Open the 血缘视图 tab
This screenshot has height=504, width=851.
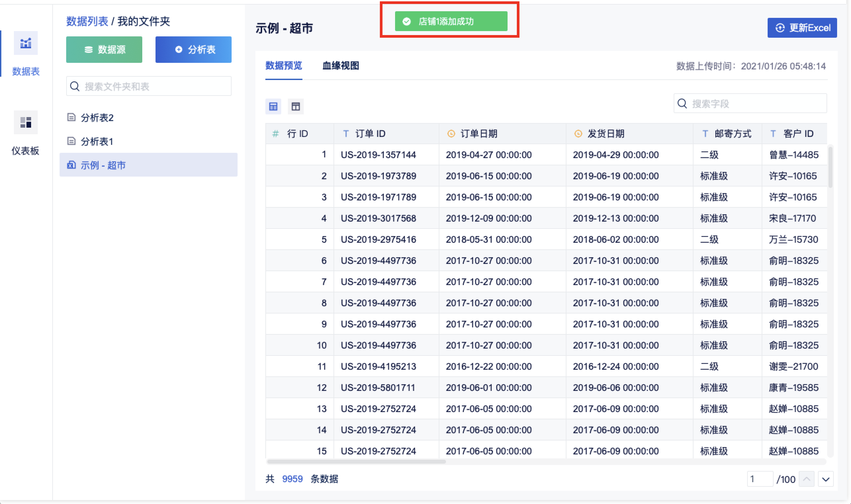pyautogui.click(x=340, y=65)
